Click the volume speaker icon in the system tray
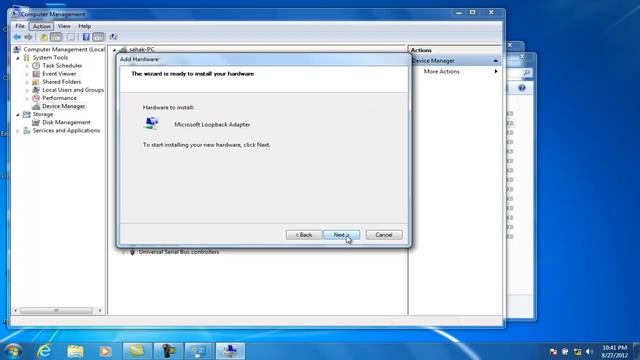640x360 pixels. 589,351
